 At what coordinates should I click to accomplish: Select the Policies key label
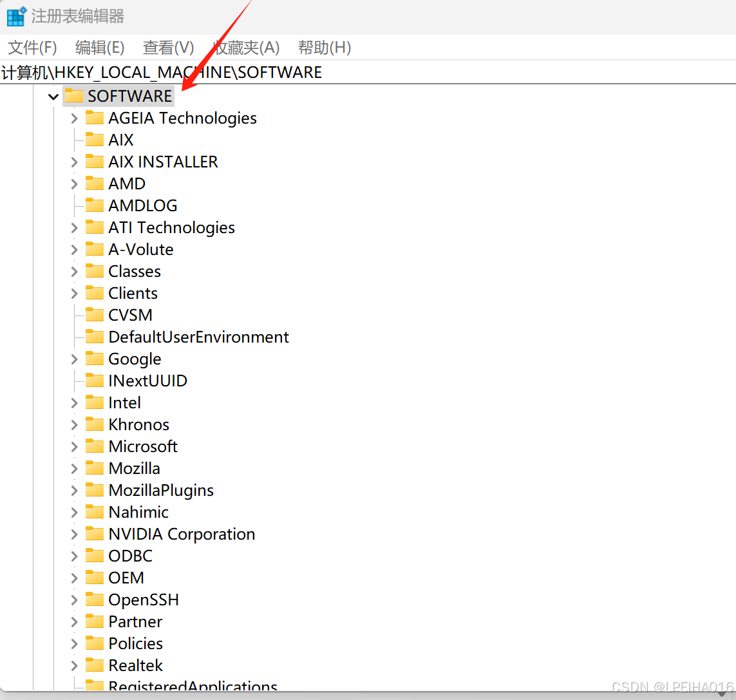pyautogui.click(x=136, y=644)
